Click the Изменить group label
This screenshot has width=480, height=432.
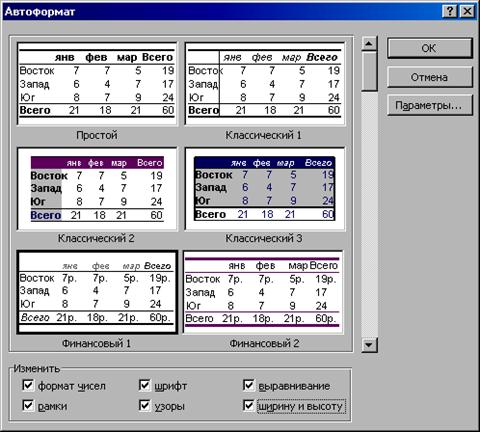coord(37,369)
